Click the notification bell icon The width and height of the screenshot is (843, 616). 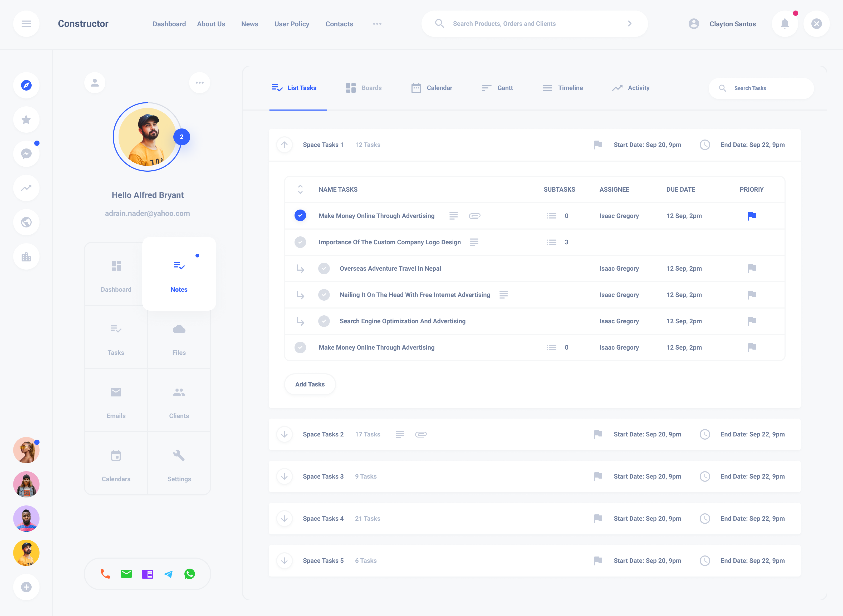click(785, 23)
